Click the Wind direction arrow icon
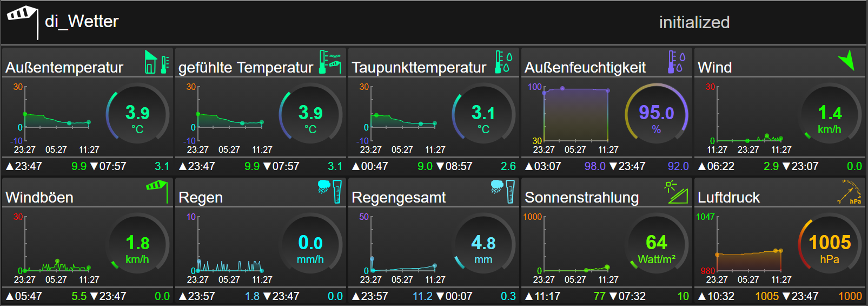This screenshot has height=306, width=868. (x=847, y=60)
